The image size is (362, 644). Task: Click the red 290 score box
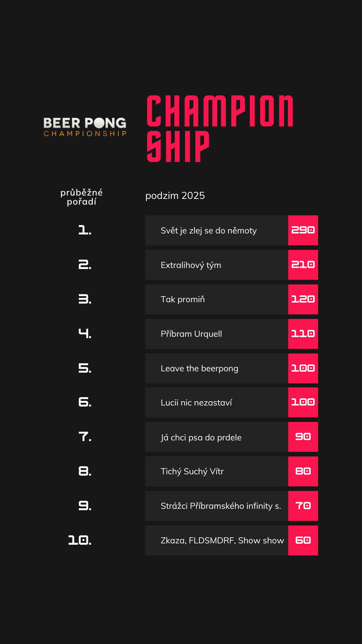(303, 230)
